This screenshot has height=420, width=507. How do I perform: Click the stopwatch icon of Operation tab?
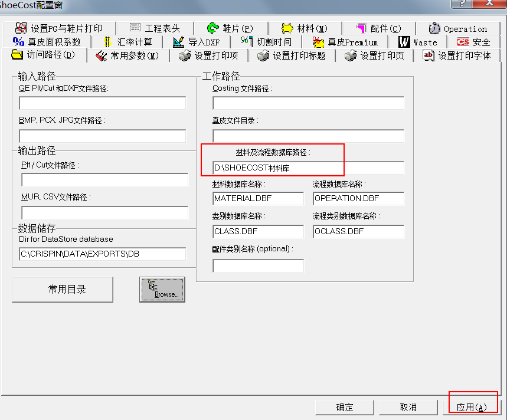click(x=434, y=28)
